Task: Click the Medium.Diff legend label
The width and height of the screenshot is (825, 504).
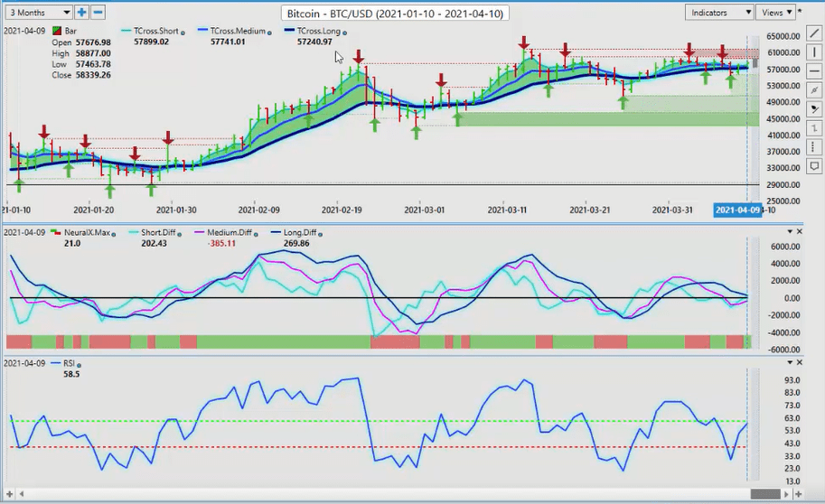Action: point(230,232)
